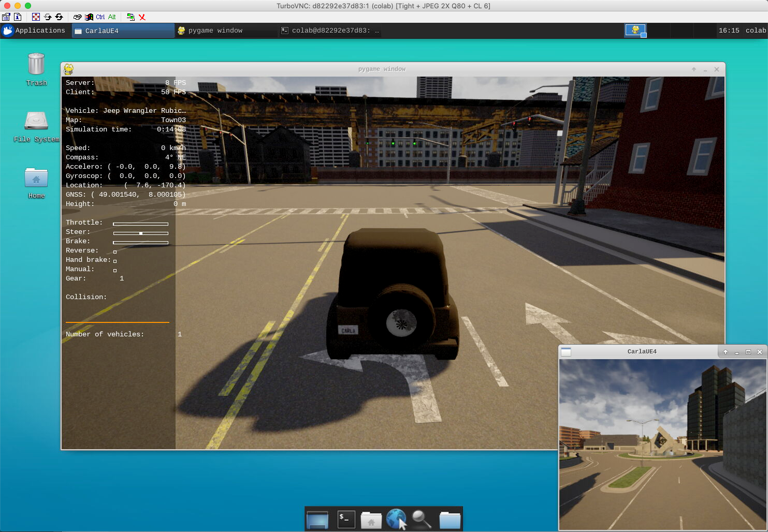Open the Applications menu
The width and height of the screenshot is (768, 532).
coord(34,31)
